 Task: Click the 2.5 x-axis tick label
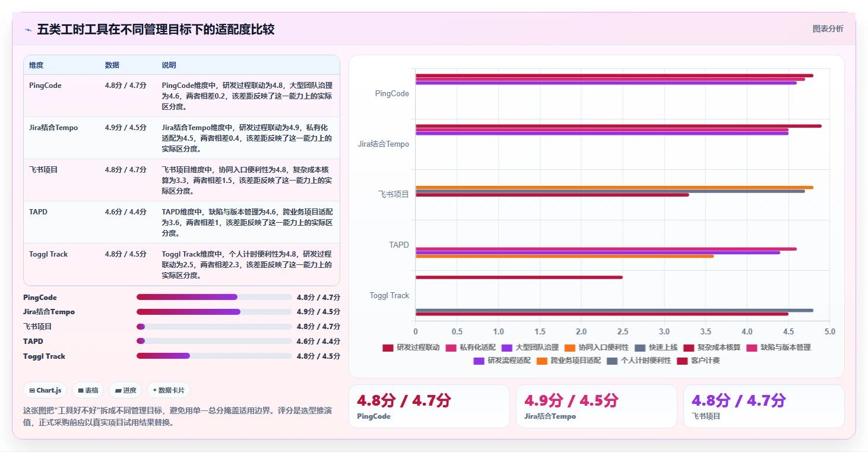[623, 331]
